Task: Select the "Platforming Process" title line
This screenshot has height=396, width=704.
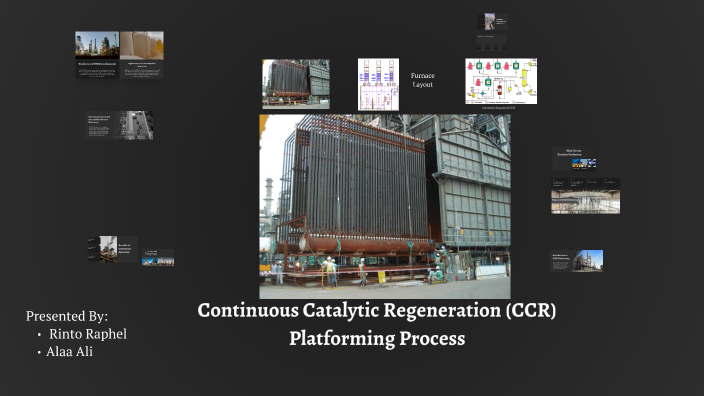Action: point(377,339)
